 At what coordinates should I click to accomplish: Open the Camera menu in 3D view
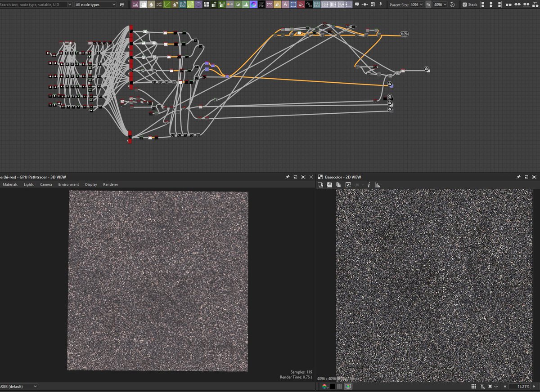[x=46, y=185]
